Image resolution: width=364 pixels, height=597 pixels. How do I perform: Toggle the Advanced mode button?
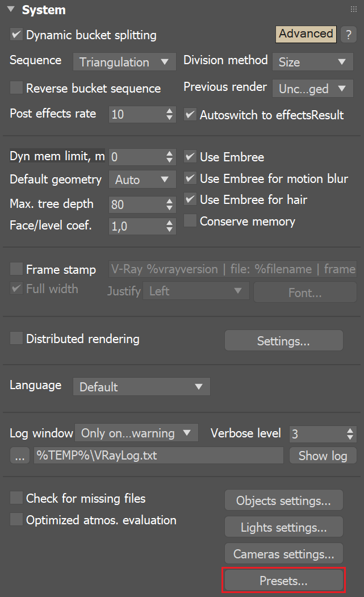click(x=306, y=34)
